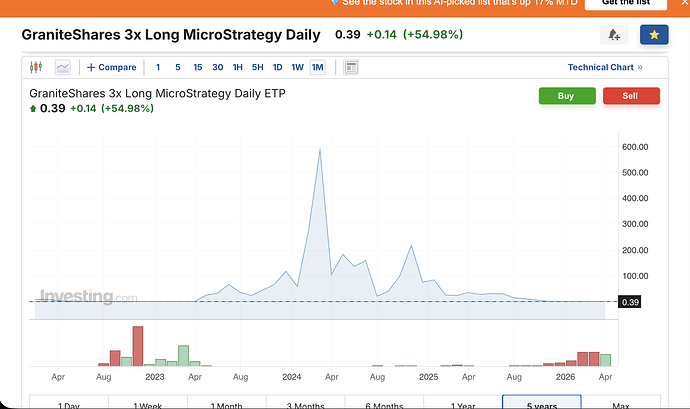Set the chart interval to 1W
The height and width of the screenshot is (409, 690).
point(297,67)
